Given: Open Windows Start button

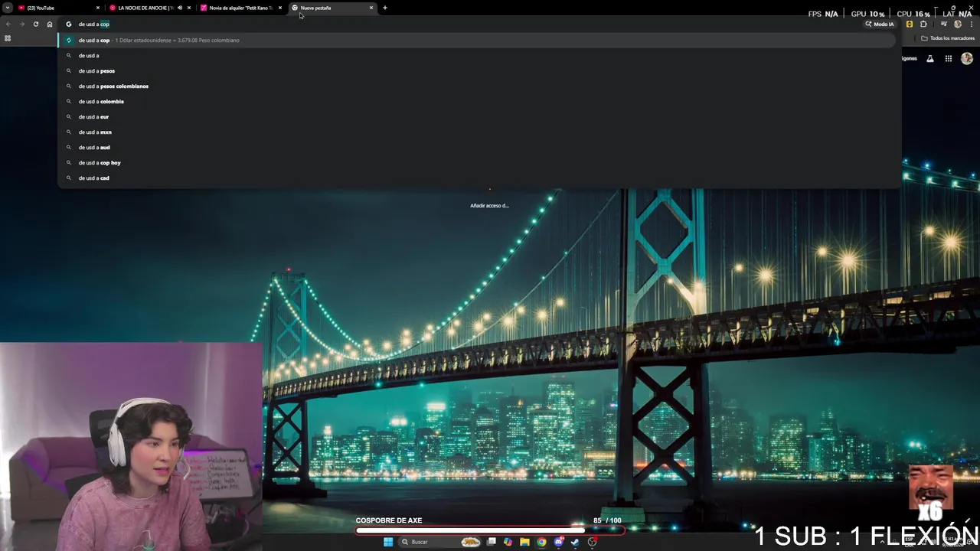Looking at the screenshot, I should click(388, 542).
